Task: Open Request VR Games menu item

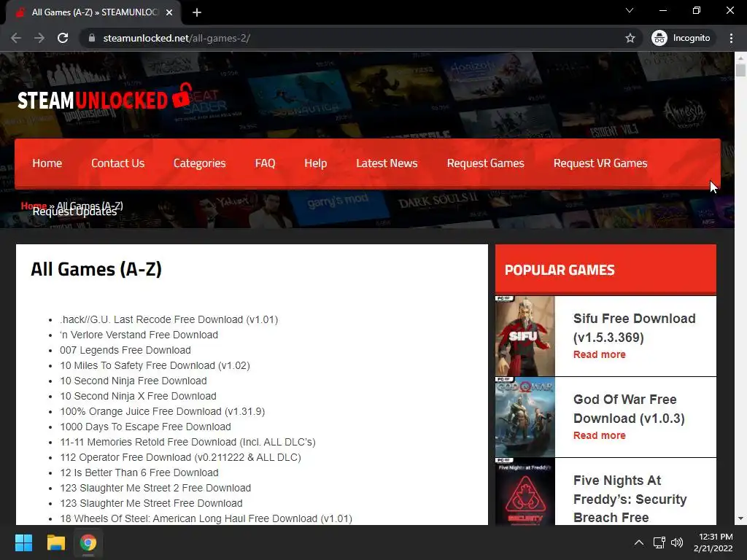Action: [600, 163]
